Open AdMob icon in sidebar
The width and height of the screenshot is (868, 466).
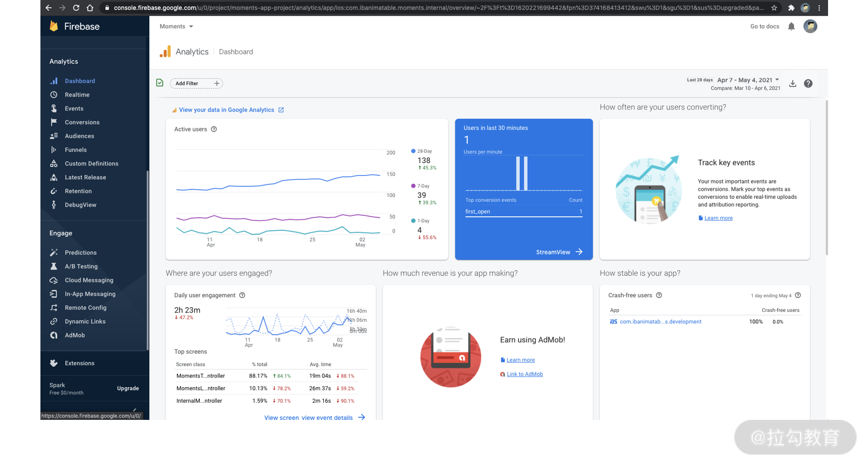pos(54,335)
